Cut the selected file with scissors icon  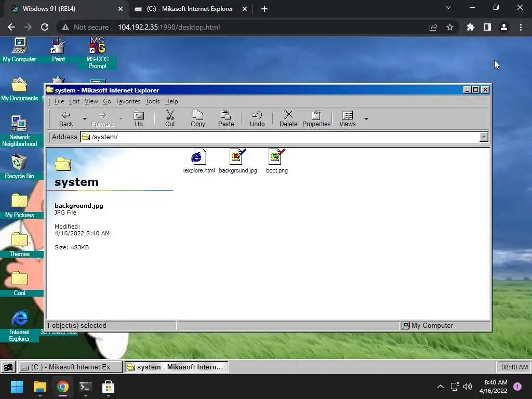[x=170, y=119]
